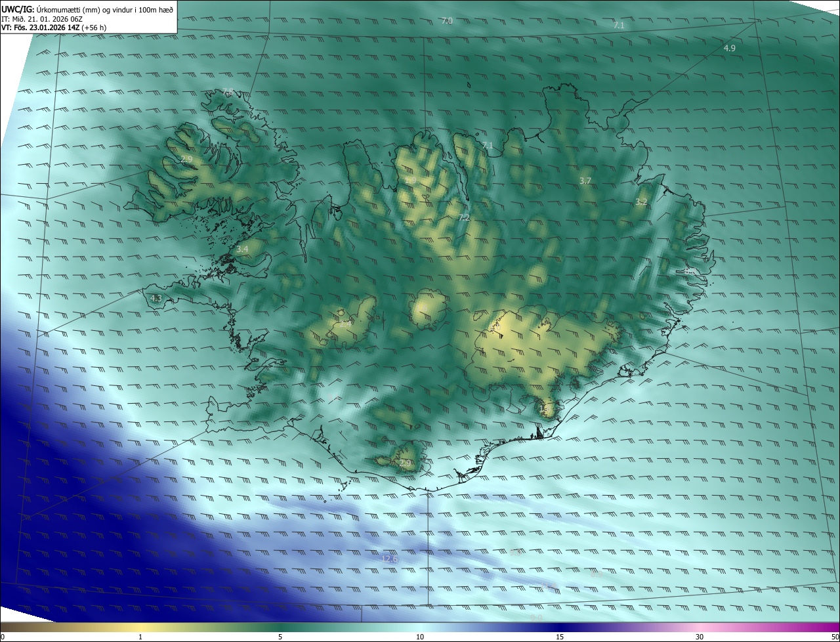Screen dimensions: 840x642
Task: Click the offshore value label "12.6"
Action: pos(390,559)
